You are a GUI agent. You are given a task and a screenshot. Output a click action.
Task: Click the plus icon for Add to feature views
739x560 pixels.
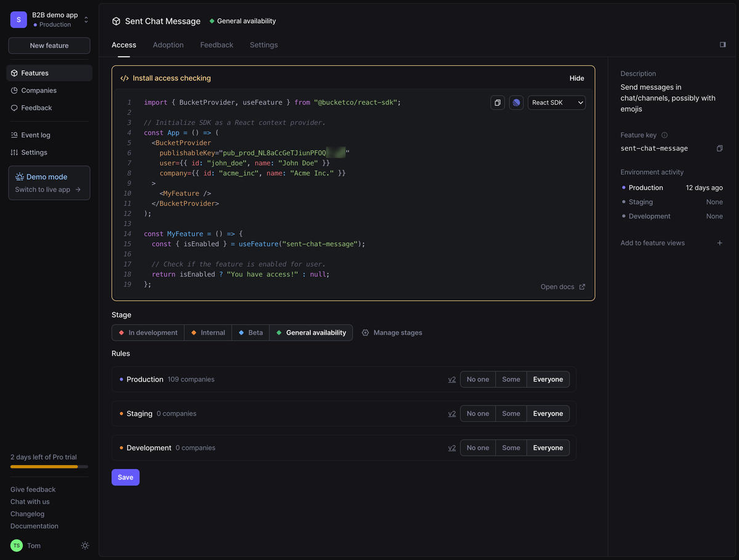tap(719, 243)
